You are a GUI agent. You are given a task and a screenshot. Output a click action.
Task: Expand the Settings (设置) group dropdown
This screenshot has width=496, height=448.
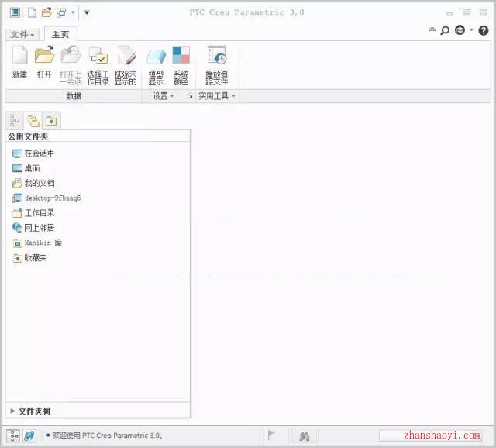click(x=164, y=96)
